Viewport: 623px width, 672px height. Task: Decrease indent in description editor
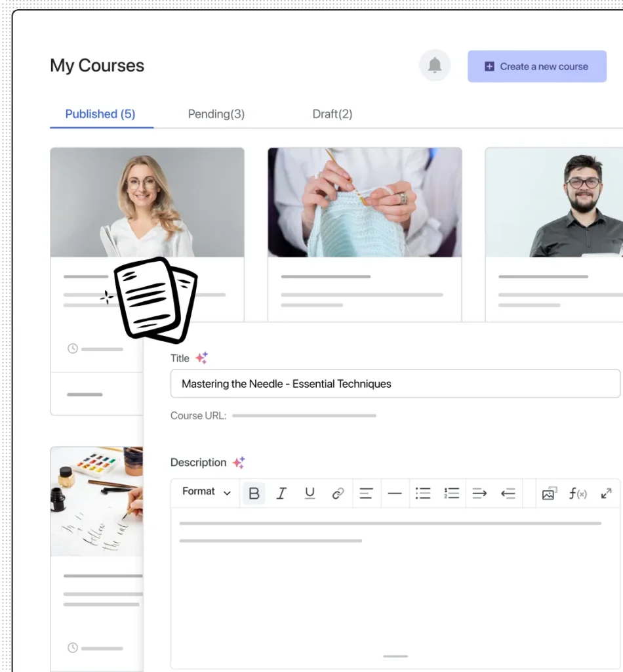click(508, 493)
